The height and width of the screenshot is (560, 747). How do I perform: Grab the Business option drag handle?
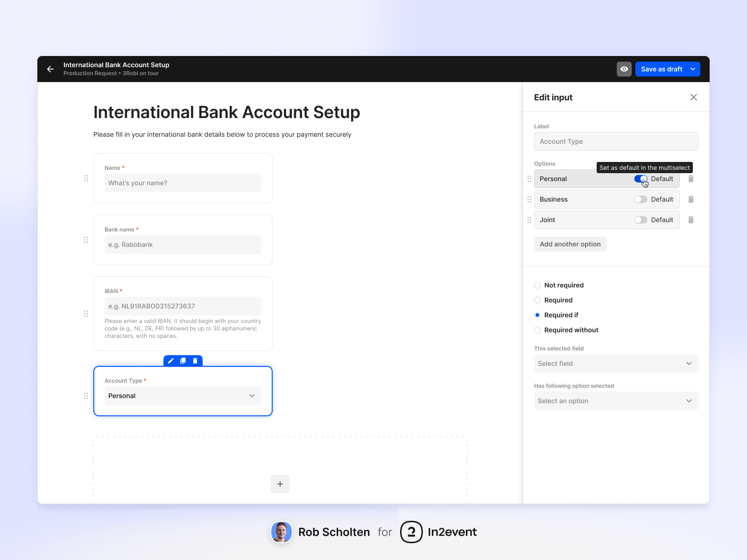[529, 199]
